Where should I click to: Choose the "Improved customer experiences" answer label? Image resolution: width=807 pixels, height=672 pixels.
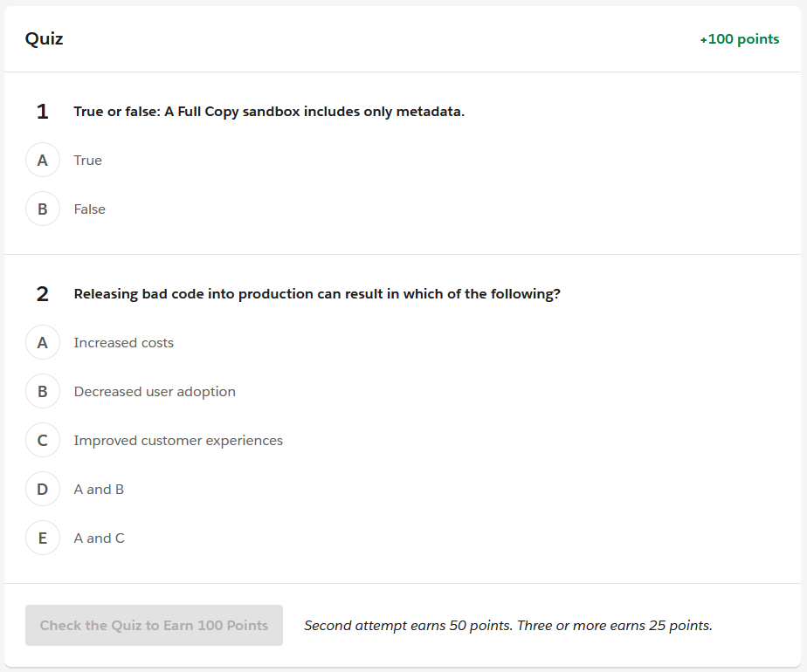[x=178, y=441]
